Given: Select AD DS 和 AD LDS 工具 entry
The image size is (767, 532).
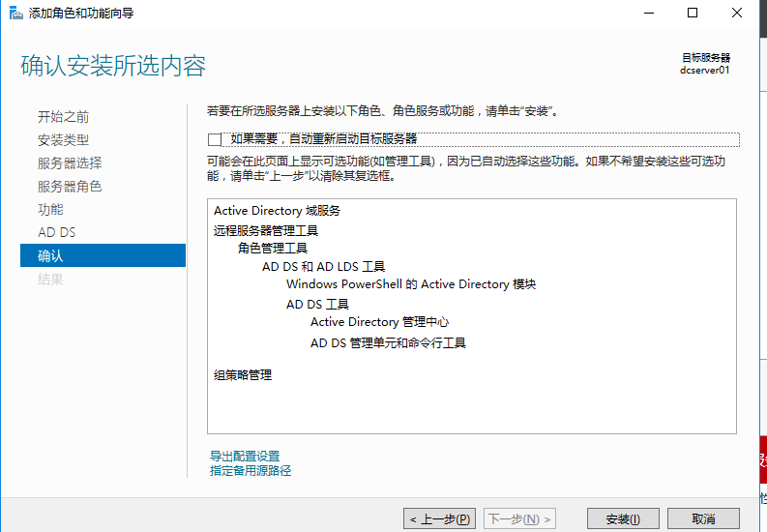Looking at the screenshot, I should coord(324,267).
